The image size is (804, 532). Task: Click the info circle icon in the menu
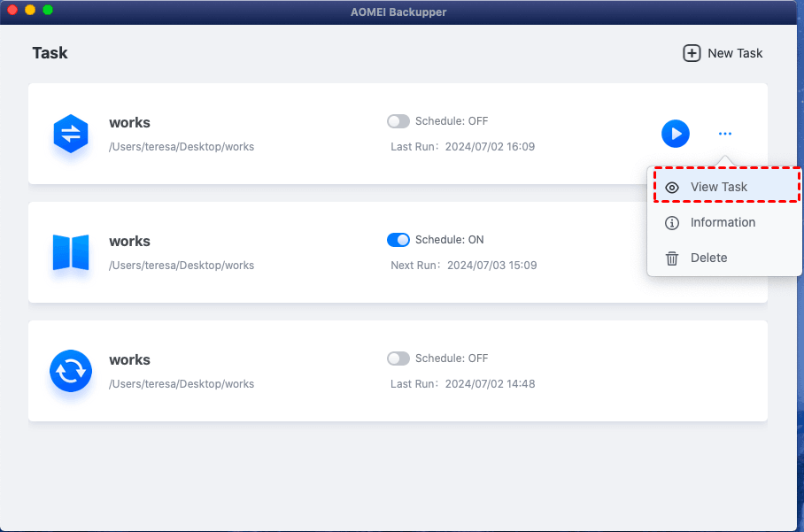672,223
